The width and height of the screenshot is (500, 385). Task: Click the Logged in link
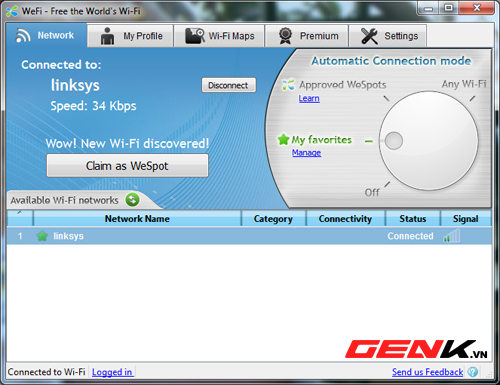tap(112, 372)
